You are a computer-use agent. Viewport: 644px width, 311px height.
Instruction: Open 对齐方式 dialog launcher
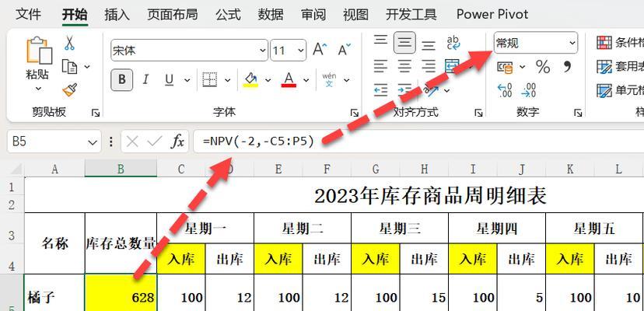point(478,113)
